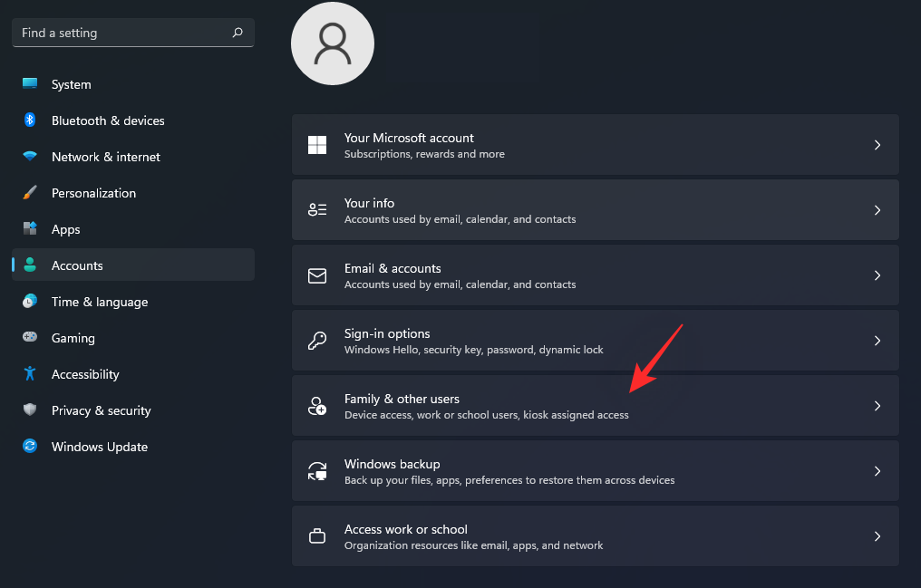Screen dimensions: 921x588
Task: Expand Windows backup chevron
Action: click(877, 470)
